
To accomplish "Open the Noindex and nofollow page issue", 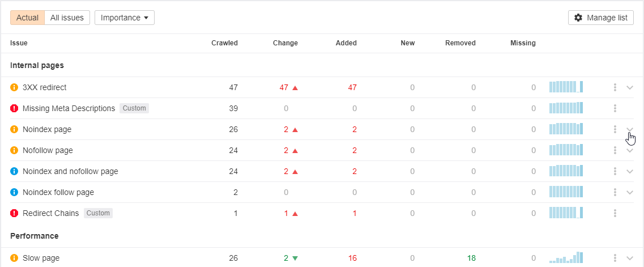I will [x=70, y=171].
